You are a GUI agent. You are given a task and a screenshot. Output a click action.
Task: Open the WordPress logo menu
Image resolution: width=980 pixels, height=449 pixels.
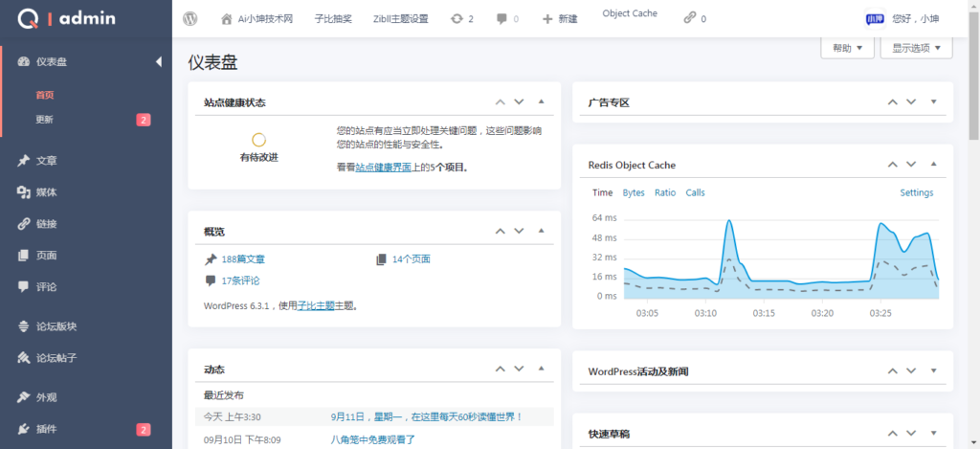tap(190, 19)
